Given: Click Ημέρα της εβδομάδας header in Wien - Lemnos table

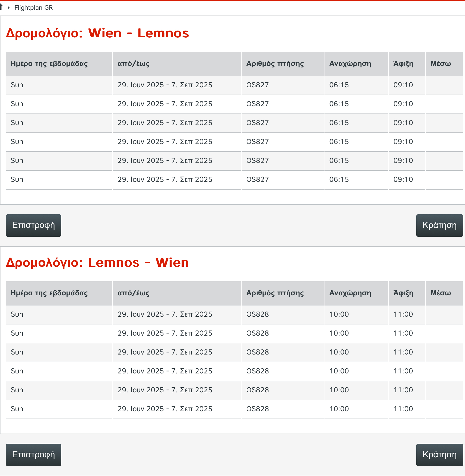Looking at the screenshot, I should pyautogui.click(x=49, y=64).
